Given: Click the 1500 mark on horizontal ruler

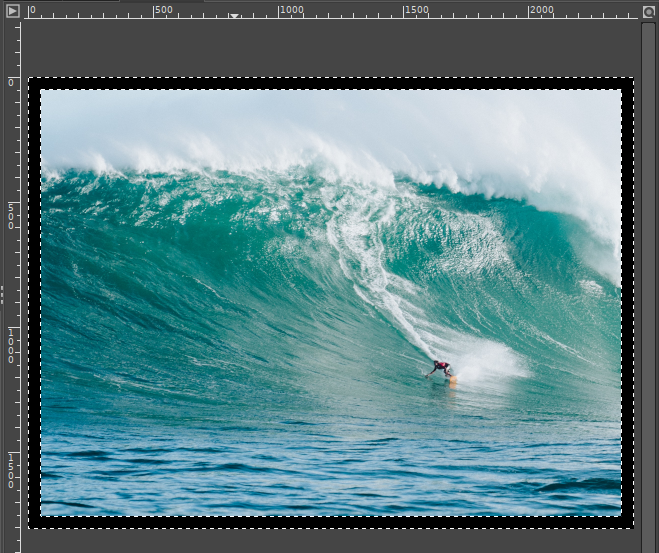Looking at the screenshot, I should [416, 10].
